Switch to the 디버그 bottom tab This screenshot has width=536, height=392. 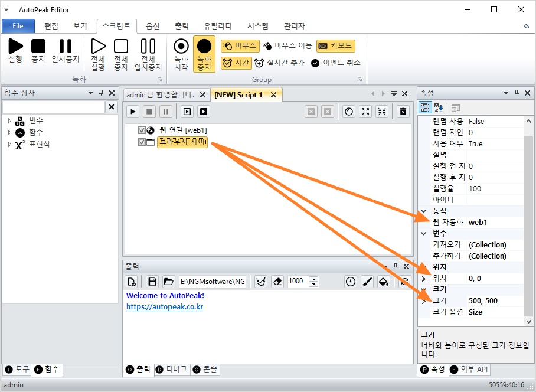[172, 370]
